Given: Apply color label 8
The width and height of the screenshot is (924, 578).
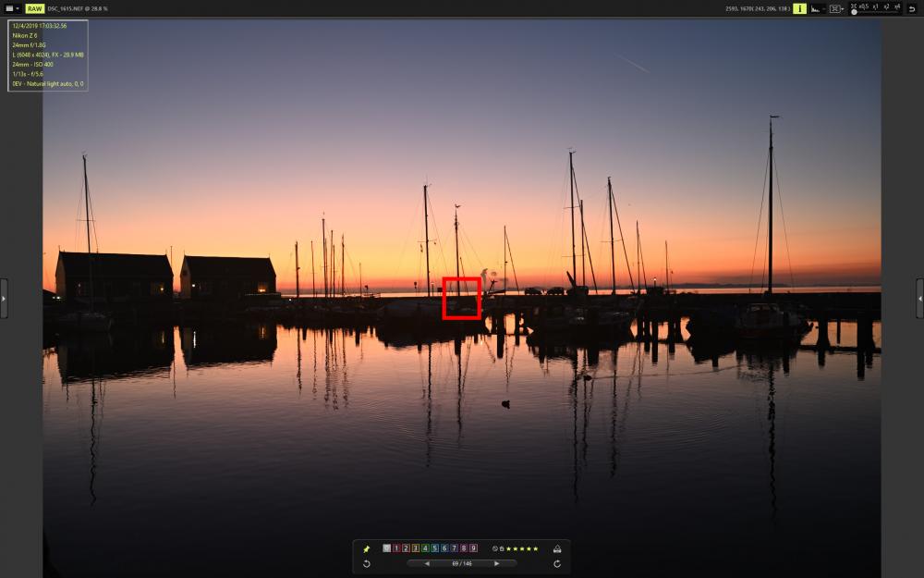Looking at the screenshot, I should (x=464, y=547).
